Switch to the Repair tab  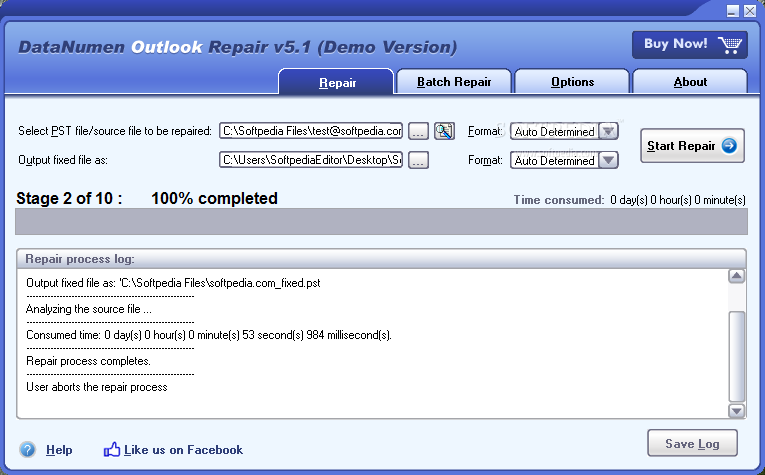tap(336, 82)
